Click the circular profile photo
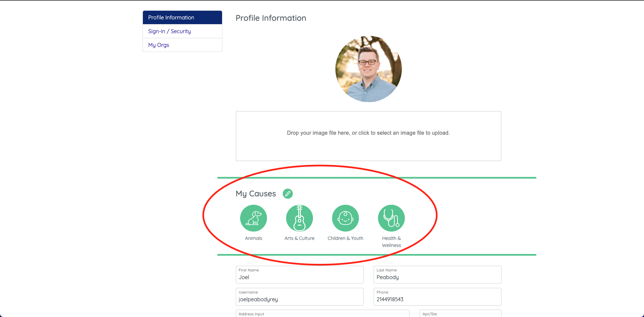This screenshot has height=317, width=644. pos(369,69)
